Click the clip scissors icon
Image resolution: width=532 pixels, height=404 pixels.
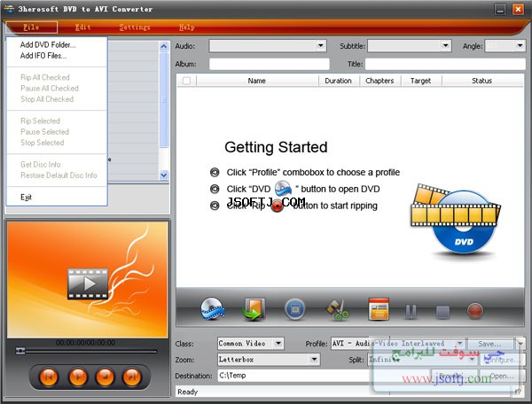point(337,309)
